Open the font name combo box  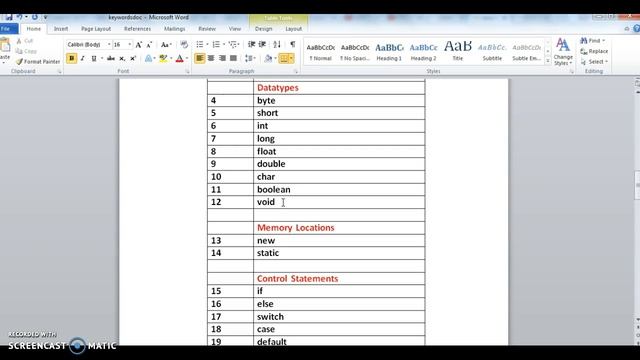[89, 44]
